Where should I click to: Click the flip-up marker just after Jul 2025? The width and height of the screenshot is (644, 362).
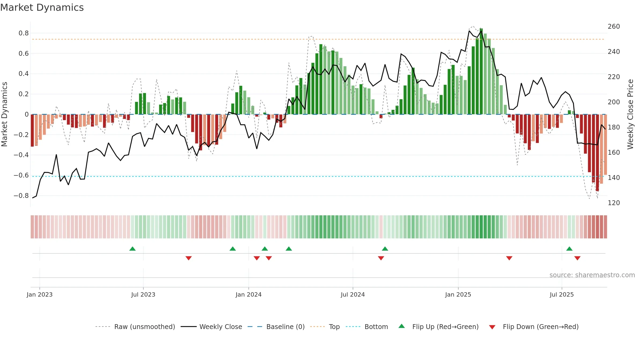(569, 249)
